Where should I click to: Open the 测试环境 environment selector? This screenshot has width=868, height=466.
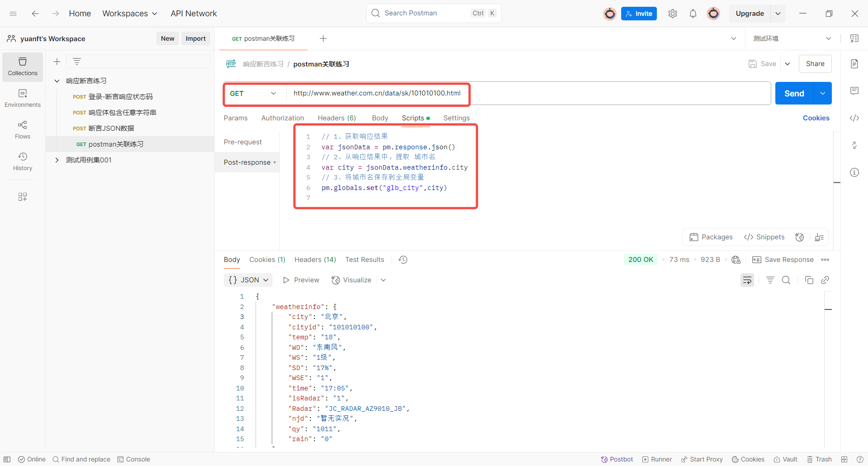pyautogui.click(x=792, y=38)
